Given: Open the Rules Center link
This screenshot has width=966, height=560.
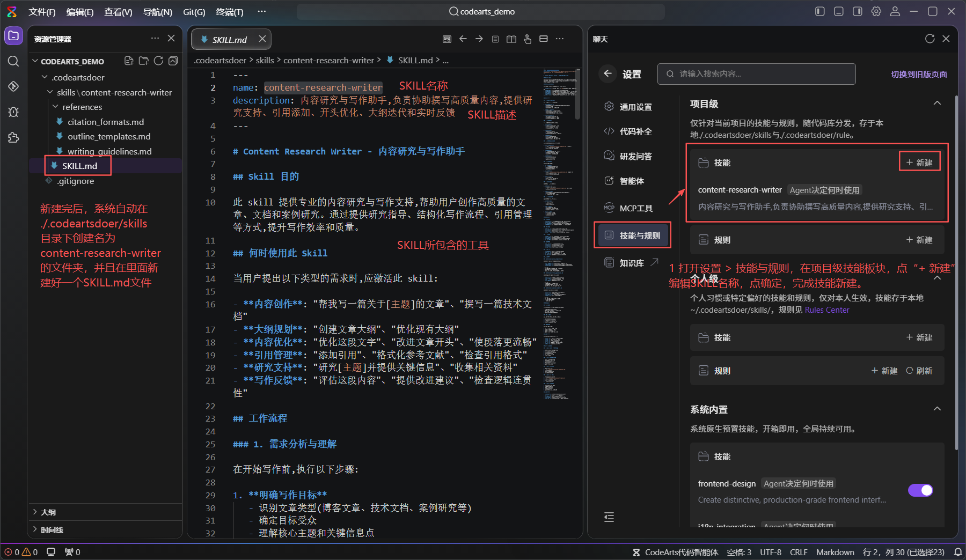Looking at the screenshot, I should click(x=827, y=310).
